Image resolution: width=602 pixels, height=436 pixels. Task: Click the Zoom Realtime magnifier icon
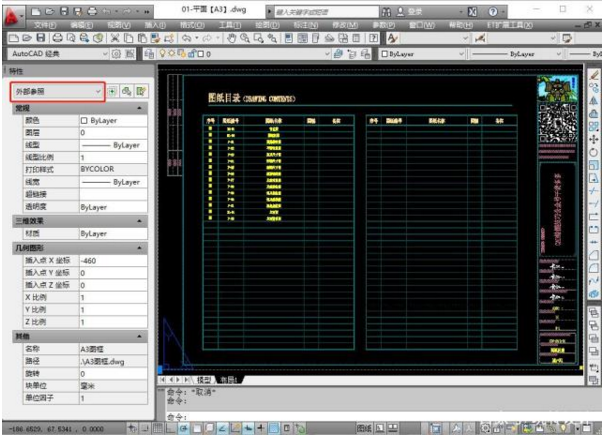click(245, 38)
